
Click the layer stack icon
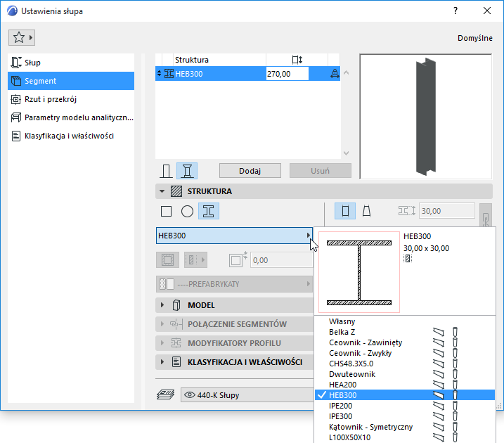[x=165, y=394]
